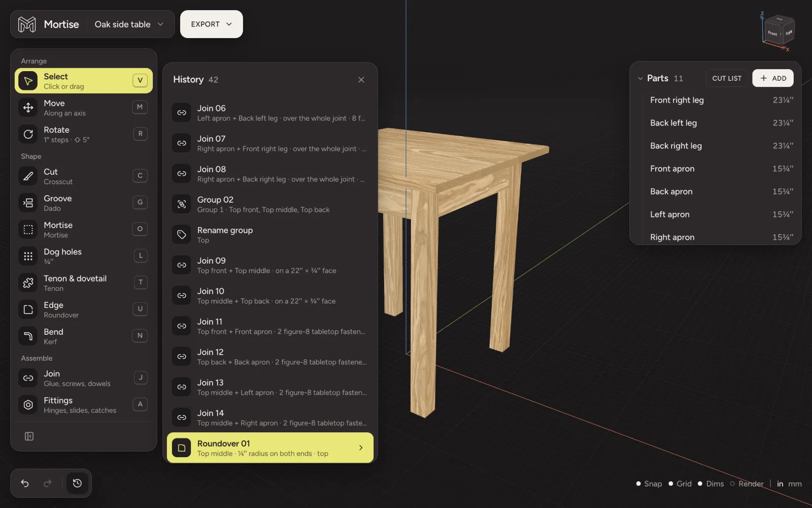Image resolution: width=812 pixels, height=508 pixels.
Task: Select Join 10 history entry
Action: click(270, 296)
